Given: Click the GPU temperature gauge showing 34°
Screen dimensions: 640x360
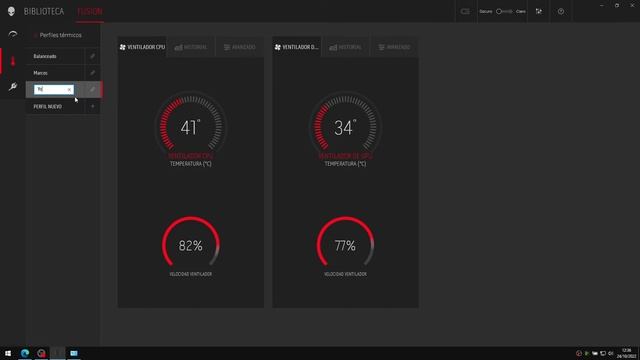Looking at the screenshot, I should pos(345,127).
